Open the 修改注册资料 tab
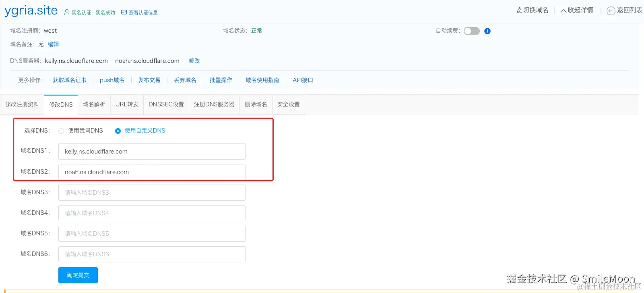The width and height of the screenshot is (644, 293). pyautogui.click(x=22, y=104)
